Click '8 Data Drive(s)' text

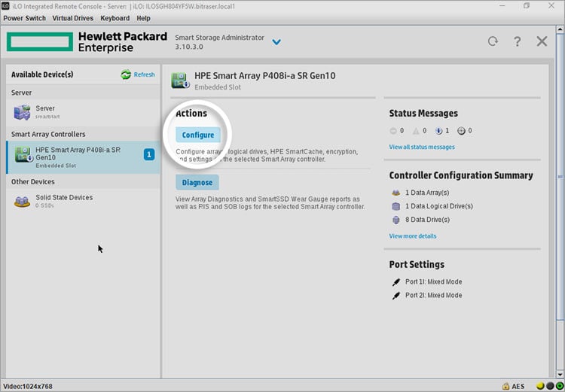click(427, 220)
